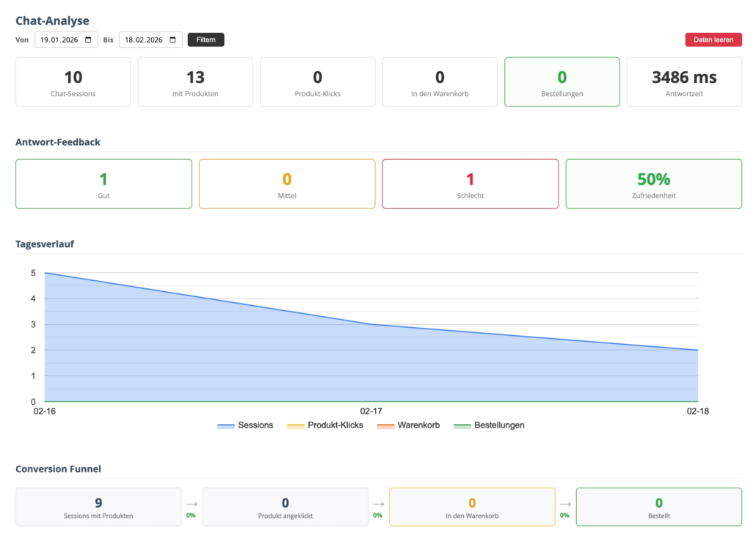
Task: Toggle the Produkt-Klicks series in the chart legend
Action: [x=325, y=425]
